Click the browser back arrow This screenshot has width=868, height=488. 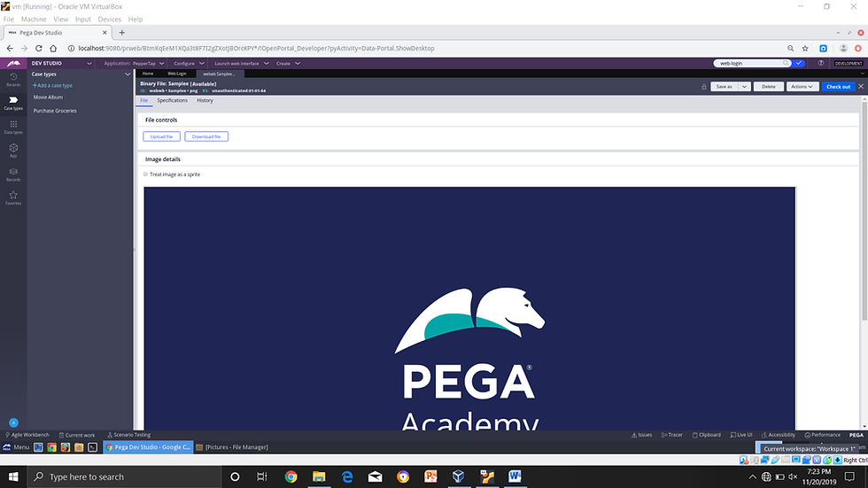pyautogui.click(x=10, y=48)
